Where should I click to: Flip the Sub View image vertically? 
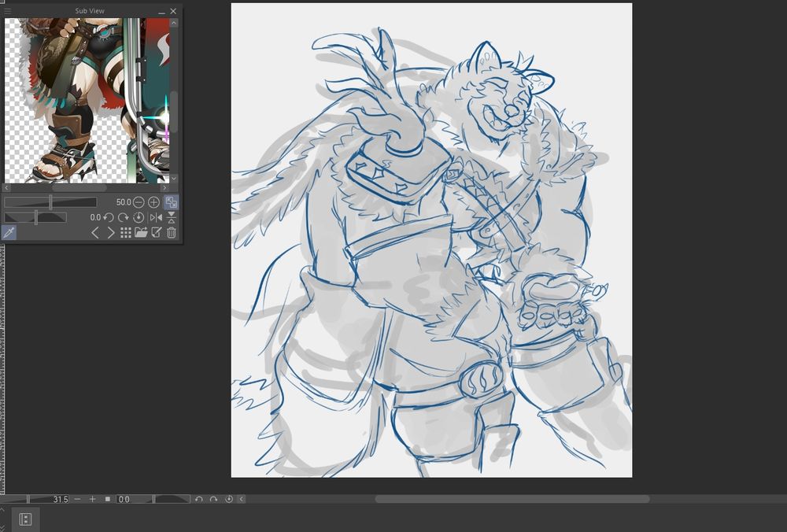(172, 217)
